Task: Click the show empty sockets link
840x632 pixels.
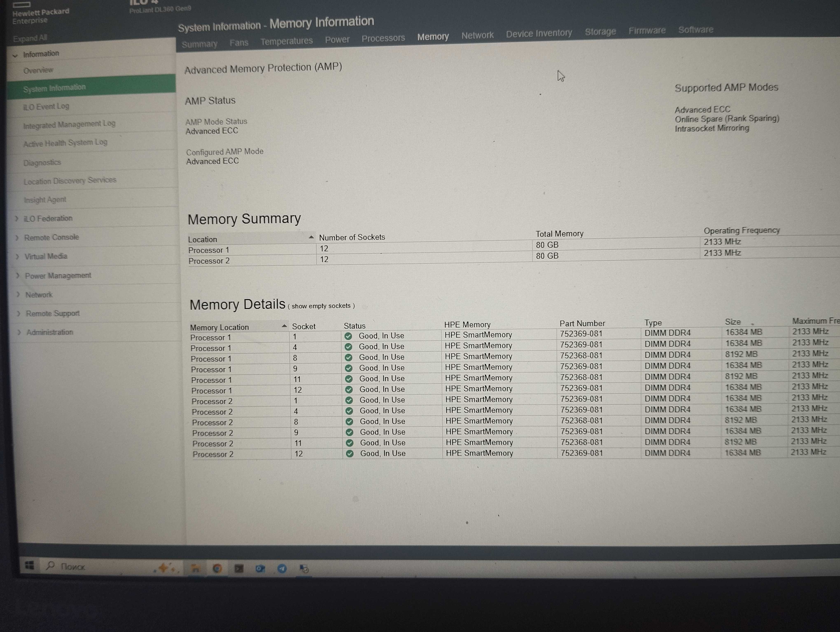Action: coord(321,306)
